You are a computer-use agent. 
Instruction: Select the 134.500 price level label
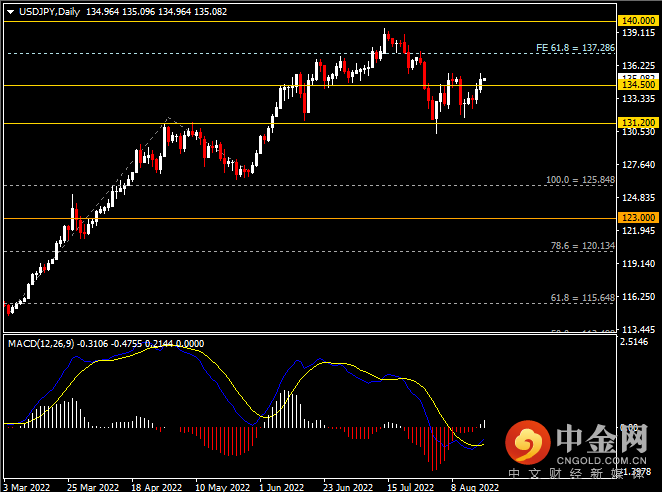tap(638, 85)
